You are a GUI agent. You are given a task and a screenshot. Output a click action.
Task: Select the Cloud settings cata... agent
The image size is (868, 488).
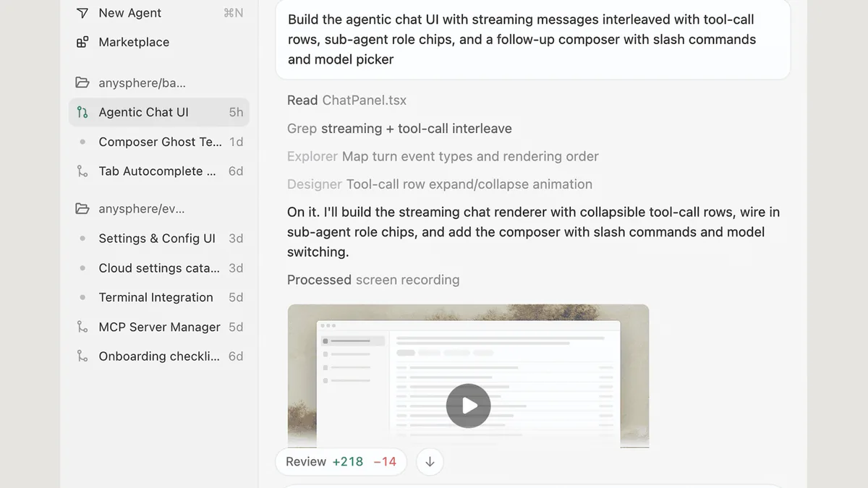point(159,268)
